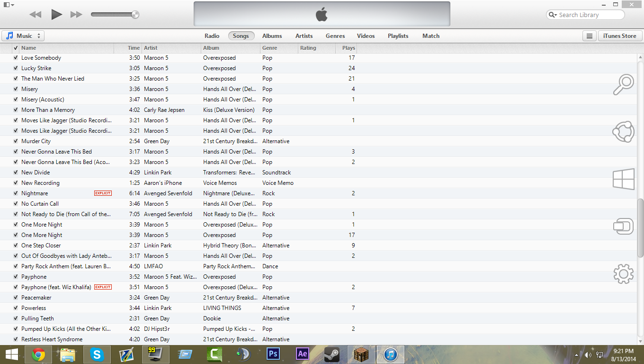This screenshot has width=644, height=364.
Task: Sort by the Time column header
Action: pos(128,48)
